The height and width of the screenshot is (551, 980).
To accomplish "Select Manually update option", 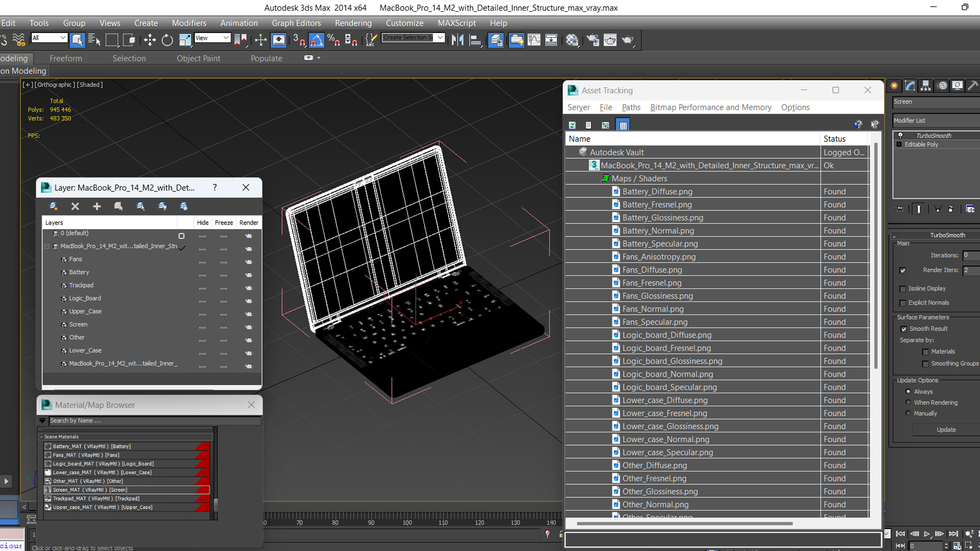I will pos(908,413).
